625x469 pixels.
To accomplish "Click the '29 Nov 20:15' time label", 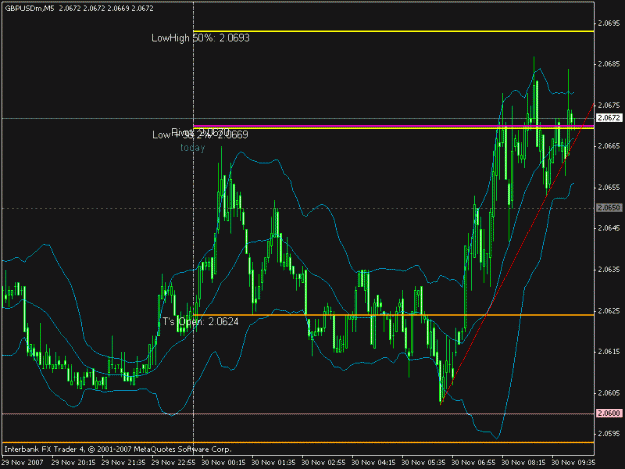I will (73, 463).
